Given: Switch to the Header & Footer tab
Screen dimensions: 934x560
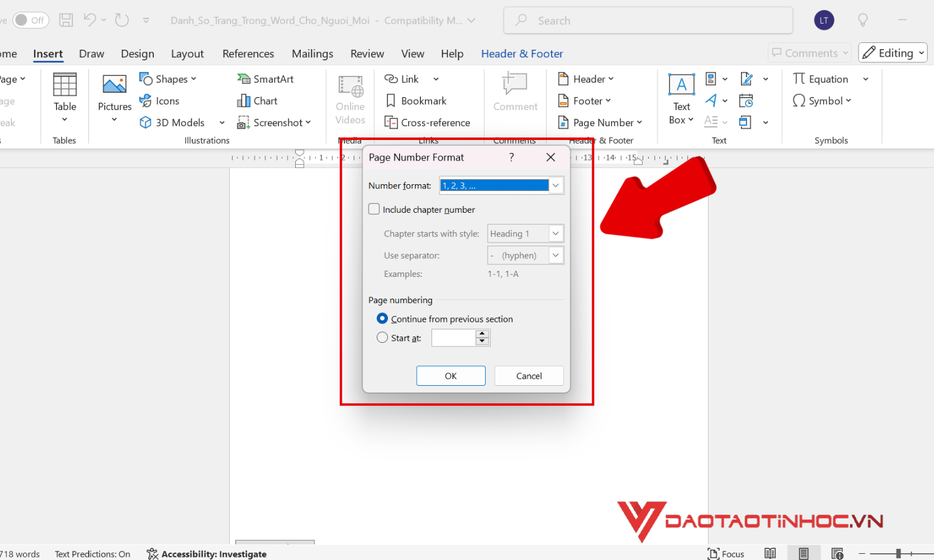Looking at the screenshot, I should pos(522,54).
